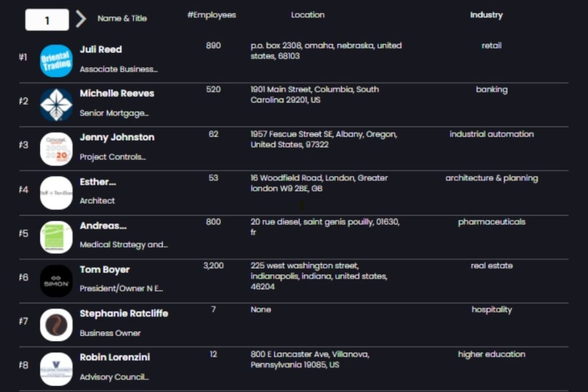Click the Omaha, Nebraska address text
This screenshot has height=392, width=588.
326,51
